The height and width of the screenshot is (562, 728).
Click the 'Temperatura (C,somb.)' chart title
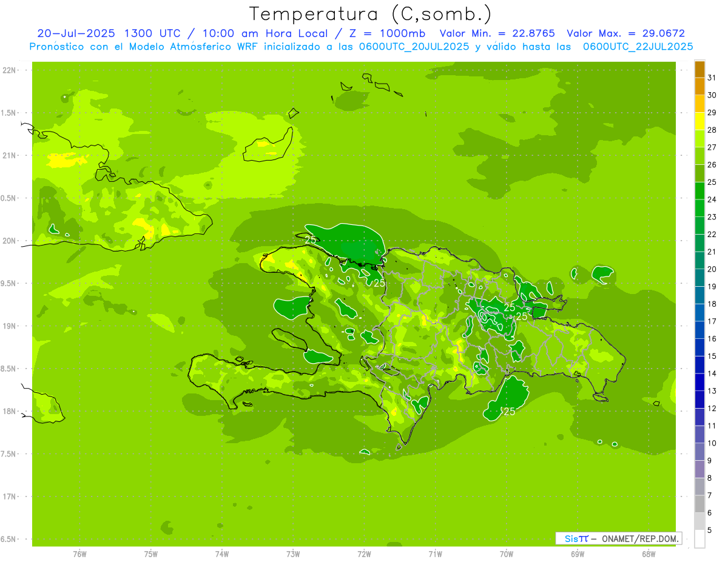[x=370, y=13]
